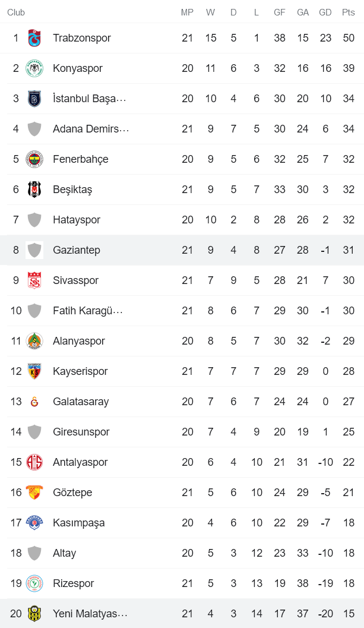
Task: Click the Antalyaspor team logo
Action: coord(35,462)
